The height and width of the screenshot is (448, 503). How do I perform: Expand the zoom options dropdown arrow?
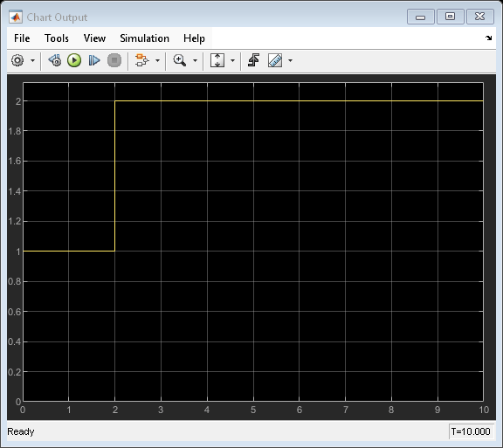(x=195, y=60)
